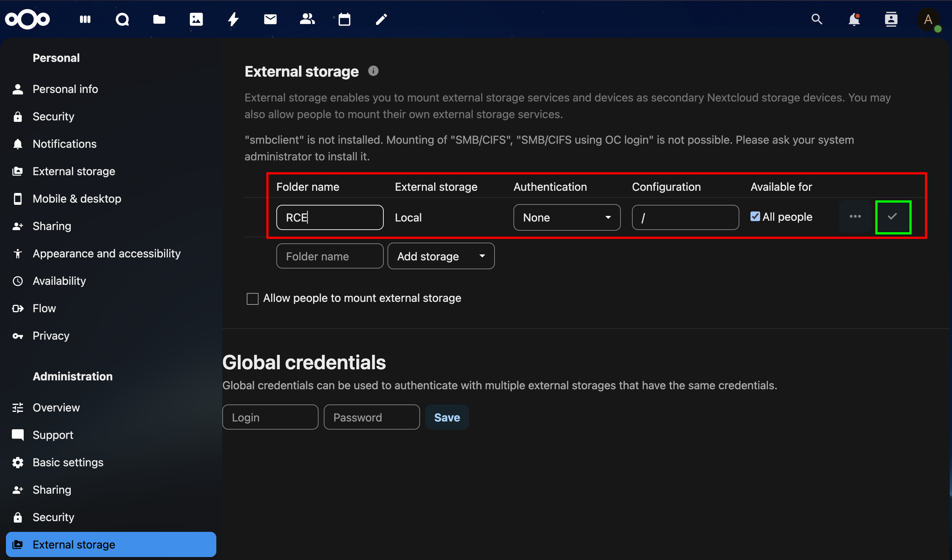Click the RCE folder name field

[330, 217]
